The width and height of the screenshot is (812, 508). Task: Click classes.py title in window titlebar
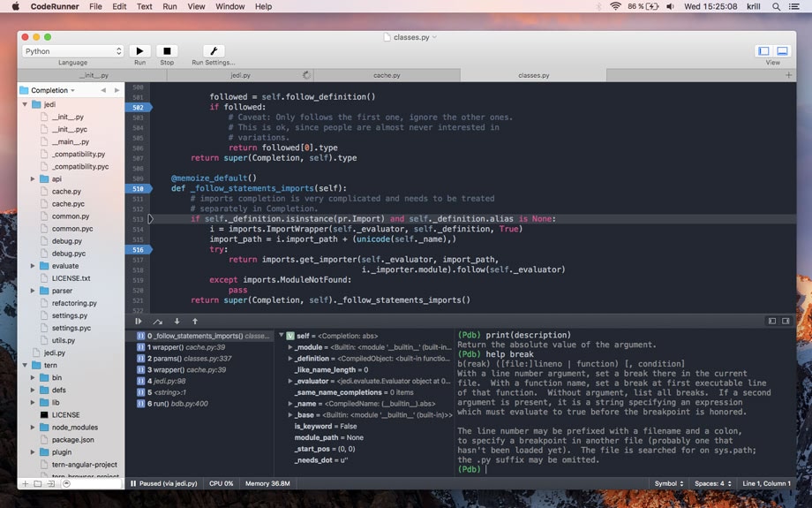click(411, 37)
